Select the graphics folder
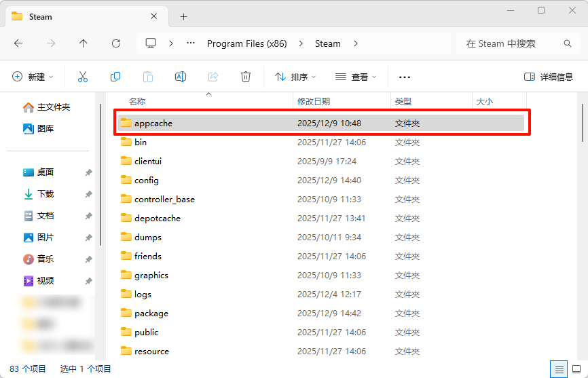The image size is (588, 378). click(321, 276)
